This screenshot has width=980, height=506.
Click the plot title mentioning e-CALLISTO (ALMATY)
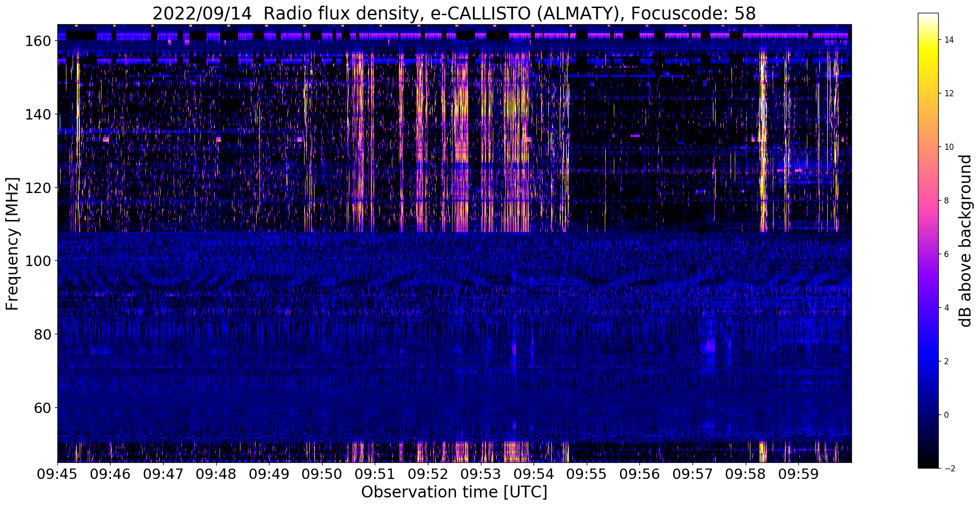(454, 13)
